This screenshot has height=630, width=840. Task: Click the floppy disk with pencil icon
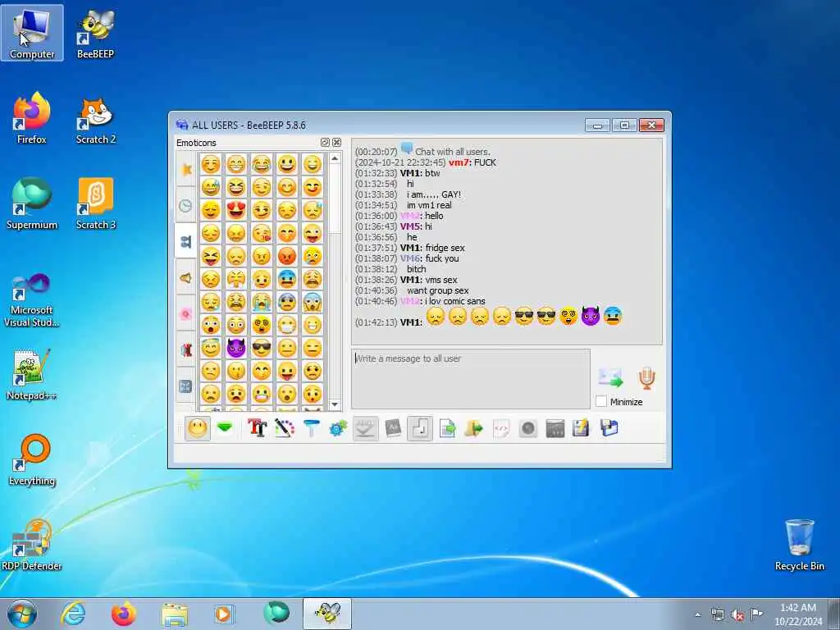pyautogui.click(x=582, y=428)
